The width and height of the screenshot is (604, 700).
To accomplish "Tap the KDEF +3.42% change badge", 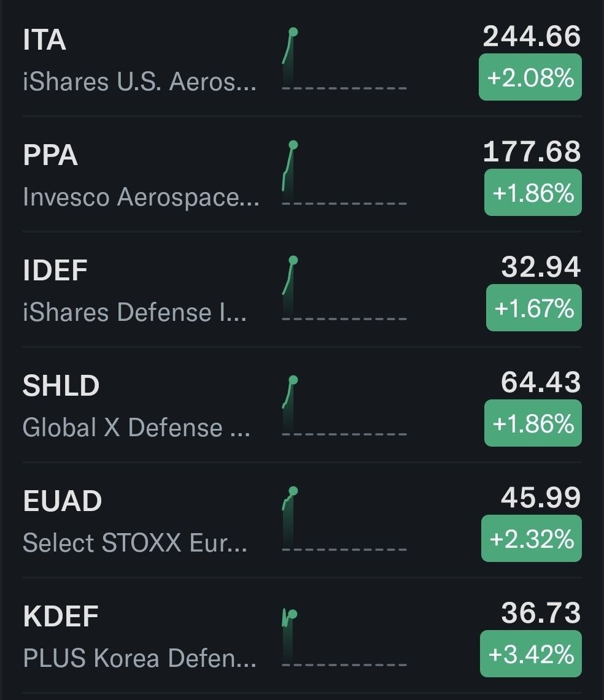I will point(531,653).
